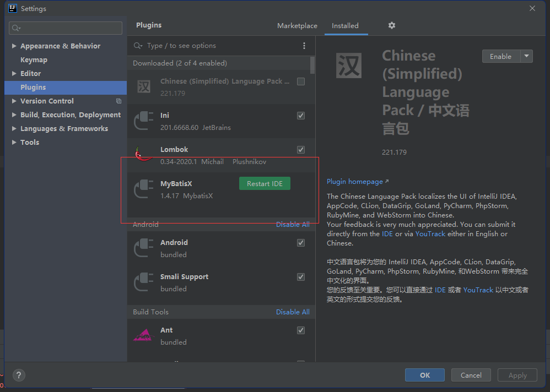Open the Plugin homepage link
The image size is (550, 392).
tap(358, 182)
